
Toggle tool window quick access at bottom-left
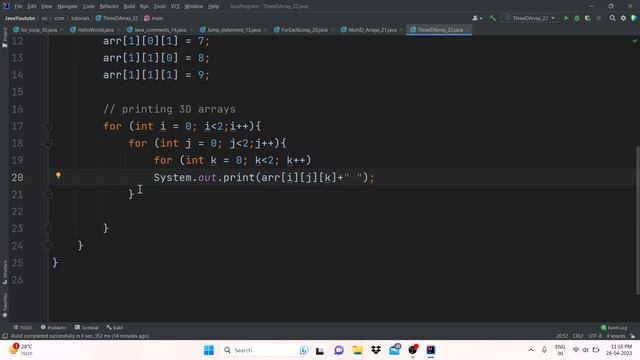tap(4, 336)
